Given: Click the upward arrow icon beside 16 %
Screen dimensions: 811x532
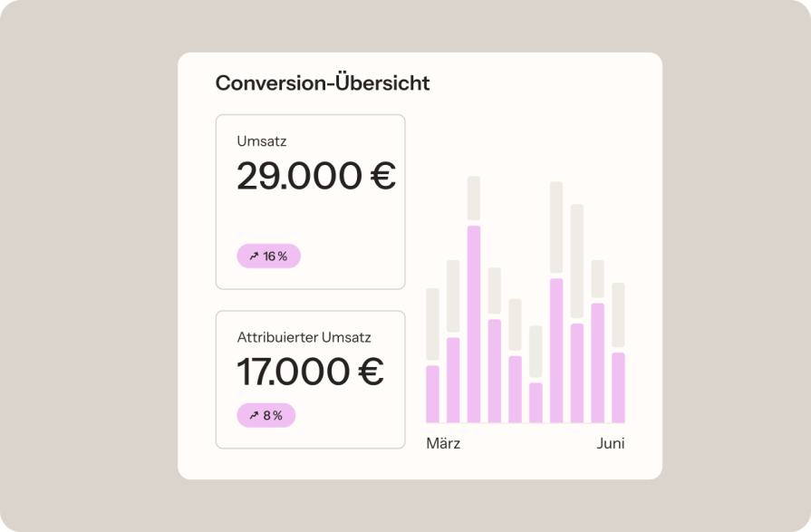Looking at the screenshot, I should tap(254, 256).
